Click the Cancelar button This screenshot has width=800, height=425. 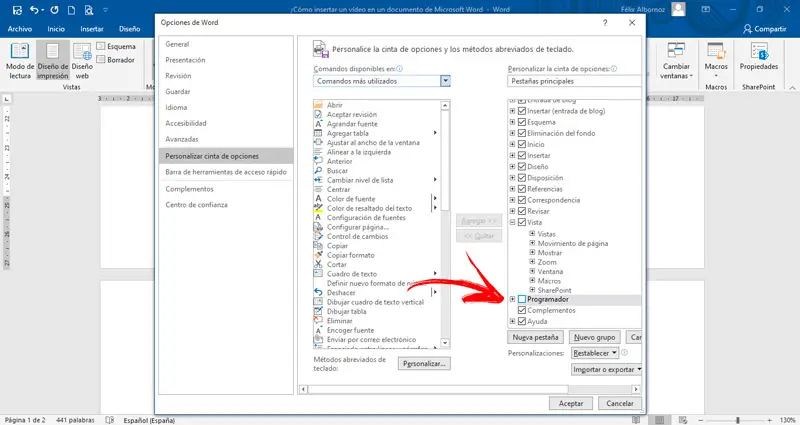point(619,404)
